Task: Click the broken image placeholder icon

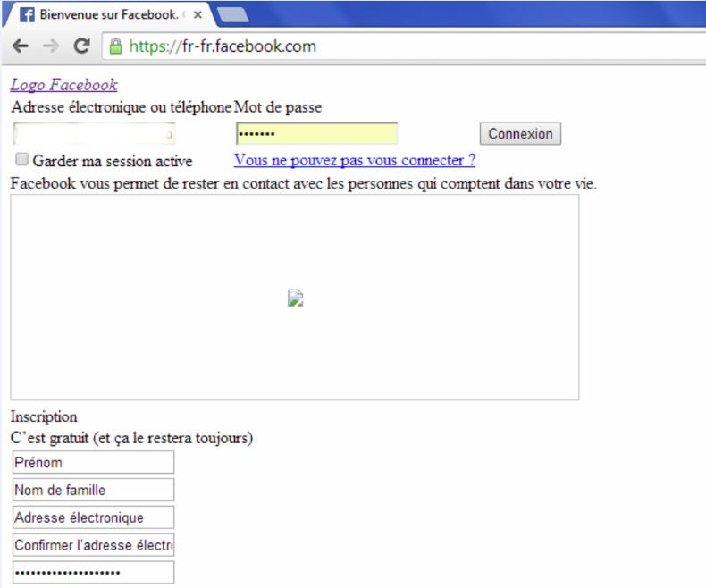Action: (296, 298)
